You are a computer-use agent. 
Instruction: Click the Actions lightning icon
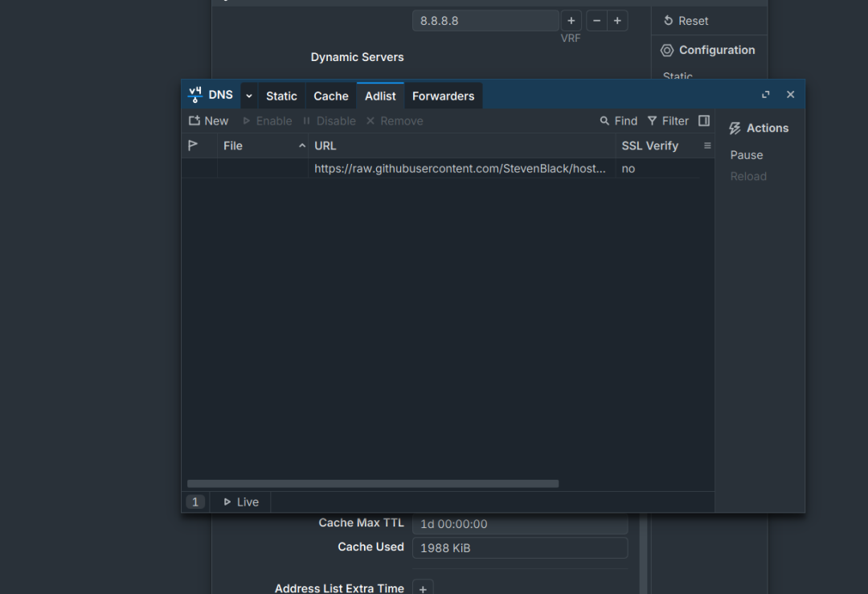(x=735, y=129)
